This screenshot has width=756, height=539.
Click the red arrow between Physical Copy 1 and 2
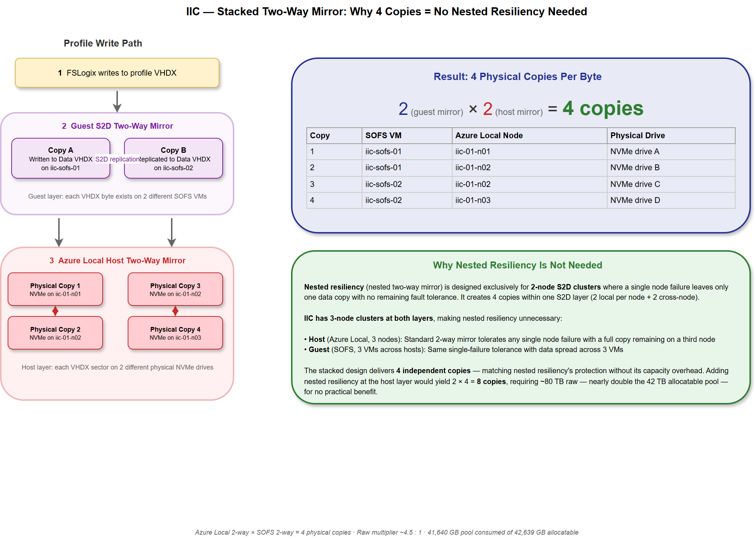(x=55, y=311)
